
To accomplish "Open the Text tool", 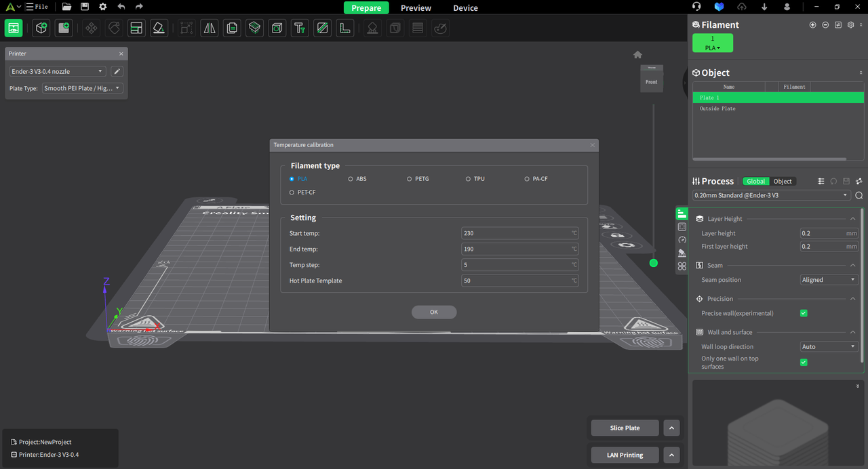I will [299, 28].
